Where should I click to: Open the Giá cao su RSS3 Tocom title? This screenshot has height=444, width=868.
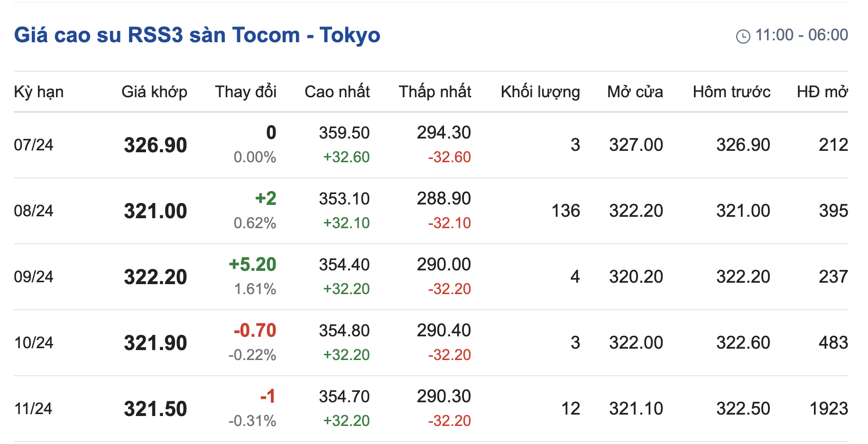[197, 35]
